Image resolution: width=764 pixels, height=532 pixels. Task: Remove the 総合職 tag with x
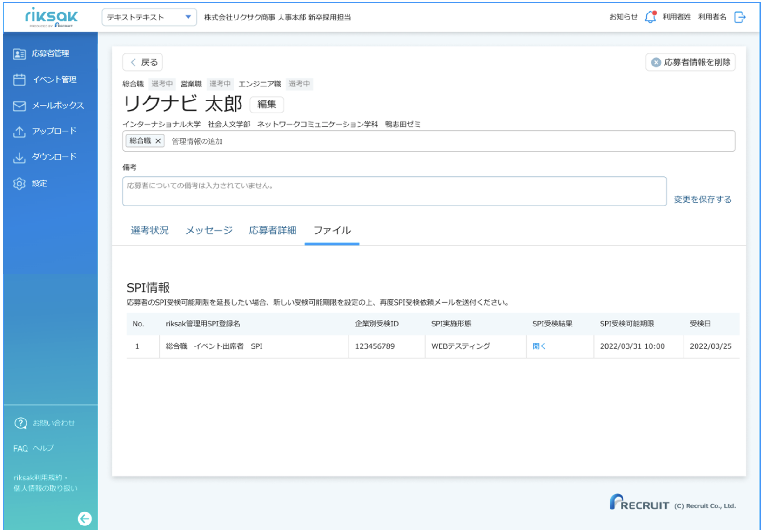[158, 141]
